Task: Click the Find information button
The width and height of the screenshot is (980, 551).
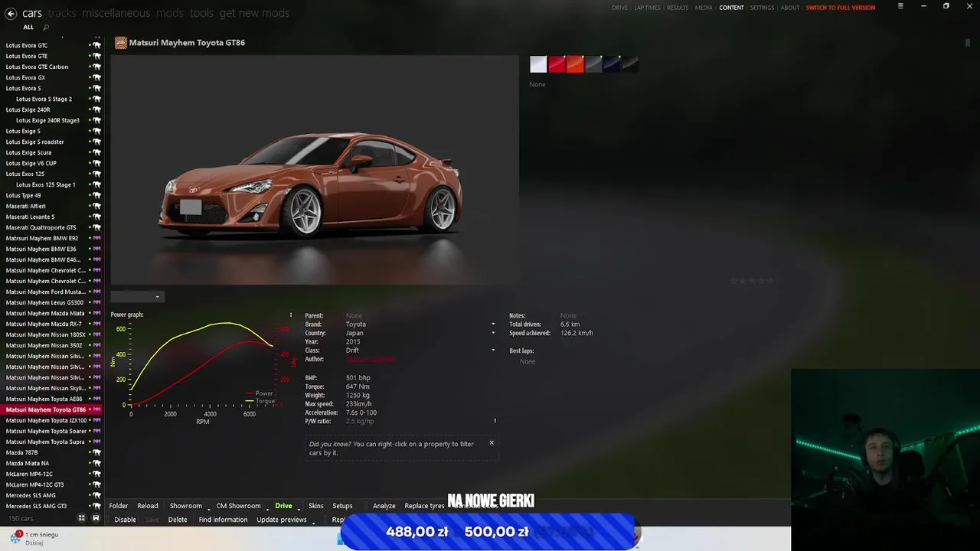Action: point(223,520)
